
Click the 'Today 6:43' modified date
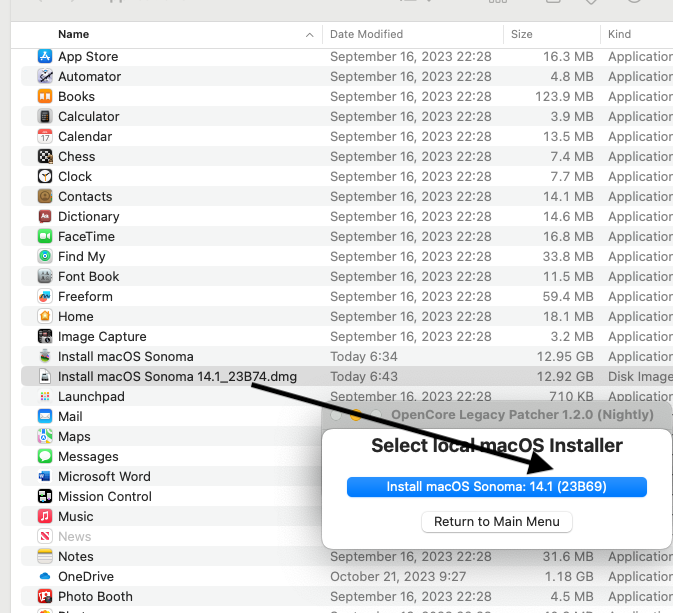(x=364, y=376)
